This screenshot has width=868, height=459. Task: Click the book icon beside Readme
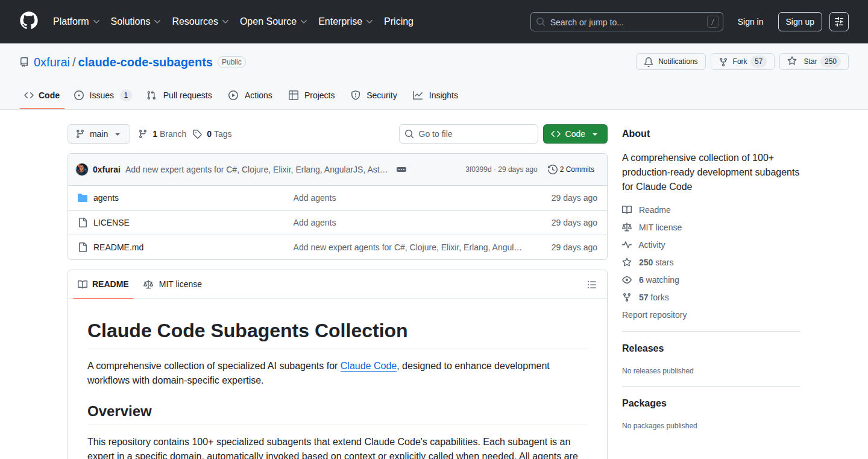pyautogui.click(x=627, y=210)
